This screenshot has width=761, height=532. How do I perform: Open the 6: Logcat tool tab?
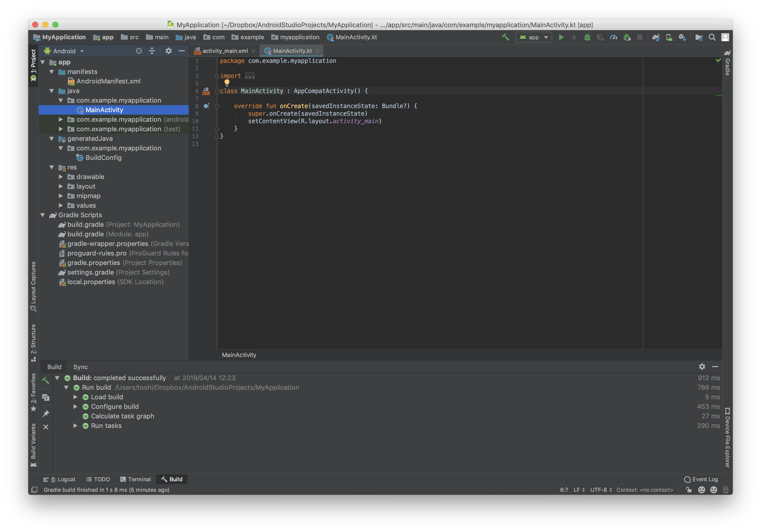tap(59, 479)
